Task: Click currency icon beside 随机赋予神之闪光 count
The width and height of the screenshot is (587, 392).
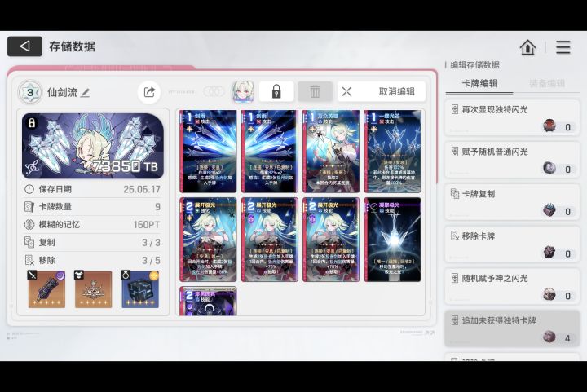Action: coord(549,295)
